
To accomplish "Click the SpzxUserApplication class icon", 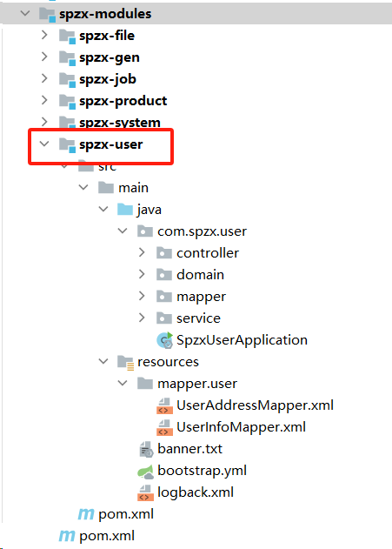I will pyautogui.click(x=164, y=340).
